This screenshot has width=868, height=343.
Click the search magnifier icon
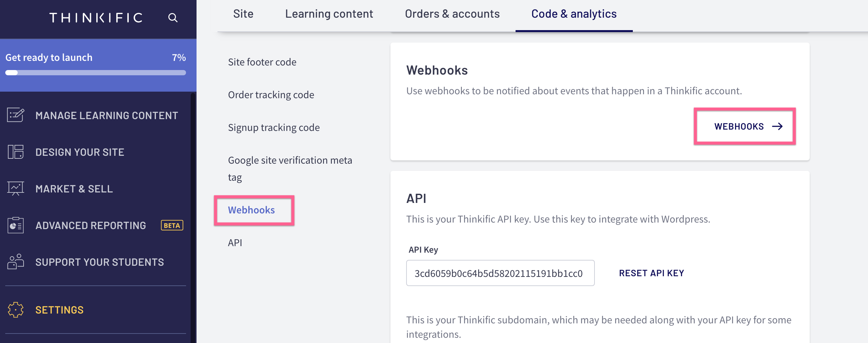[173, 17]
